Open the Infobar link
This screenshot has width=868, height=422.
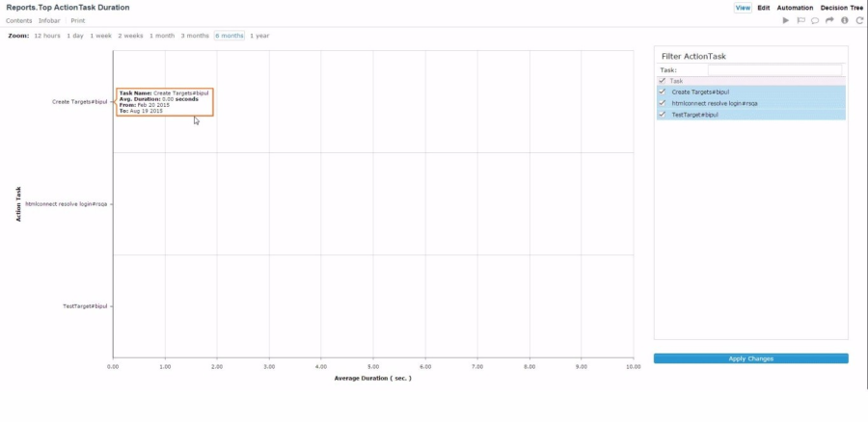(49, 20)
